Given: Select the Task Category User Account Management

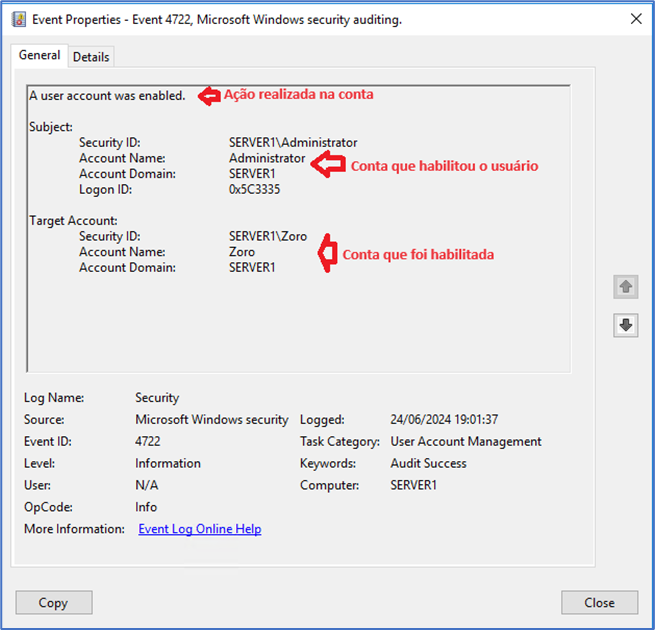Looking at the screenshot, I should point(465,442).
